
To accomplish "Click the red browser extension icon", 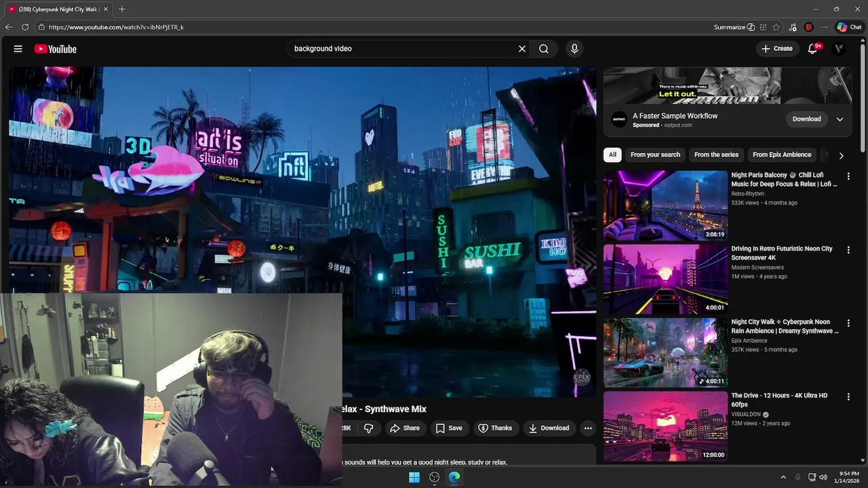I will click(808, 27).
